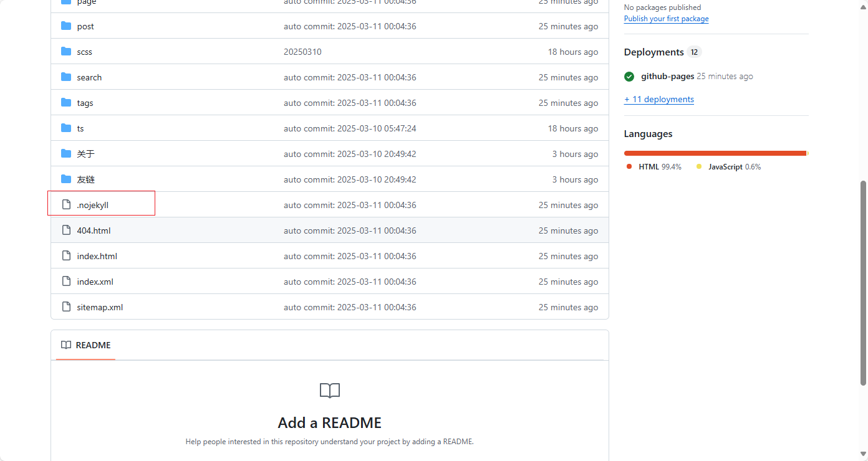Click Publish your first package link

tap(666, 19)
